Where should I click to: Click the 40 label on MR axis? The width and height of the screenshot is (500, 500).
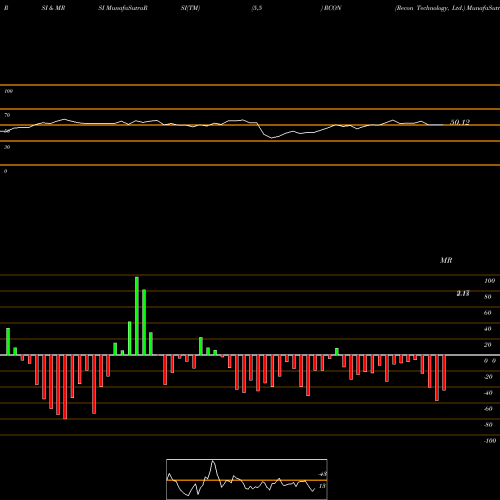488,329
